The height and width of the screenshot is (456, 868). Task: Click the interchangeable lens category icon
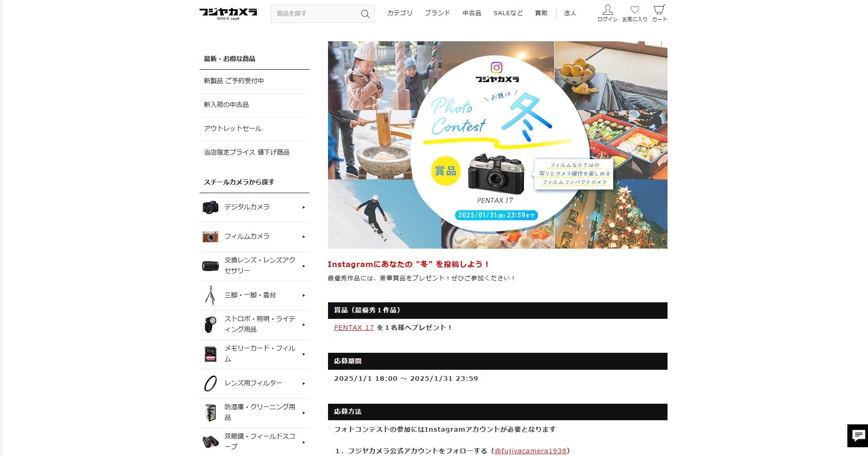click(211, 266)
